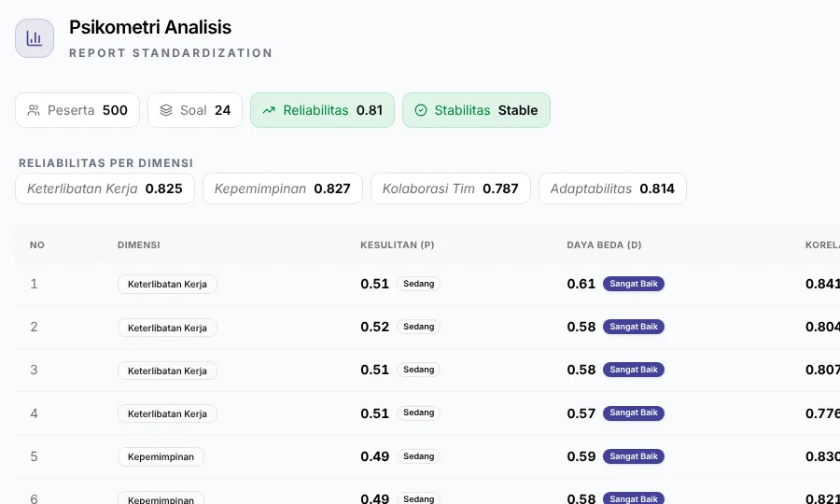This screenshot has height=504, width=840.
Task: Click the REPORT STANDARDIZATION subtitle
Action: tap(171, 53)
